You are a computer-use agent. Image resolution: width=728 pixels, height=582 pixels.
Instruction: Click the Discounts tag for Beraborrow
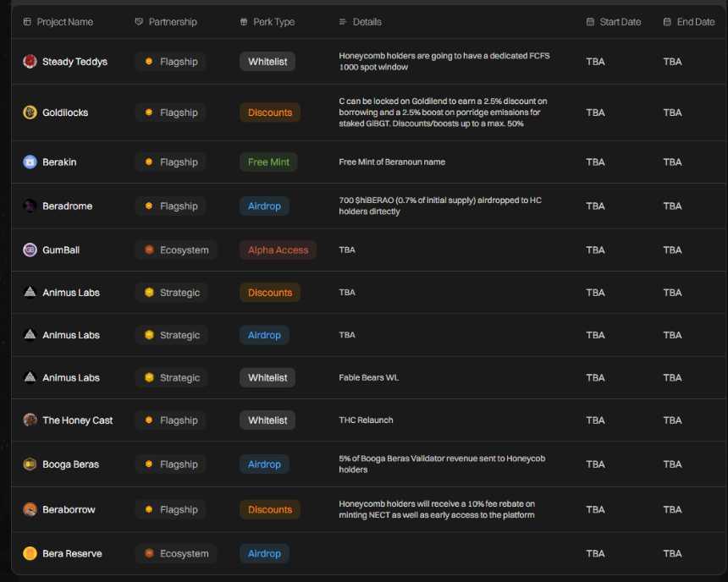click(270, 509)
